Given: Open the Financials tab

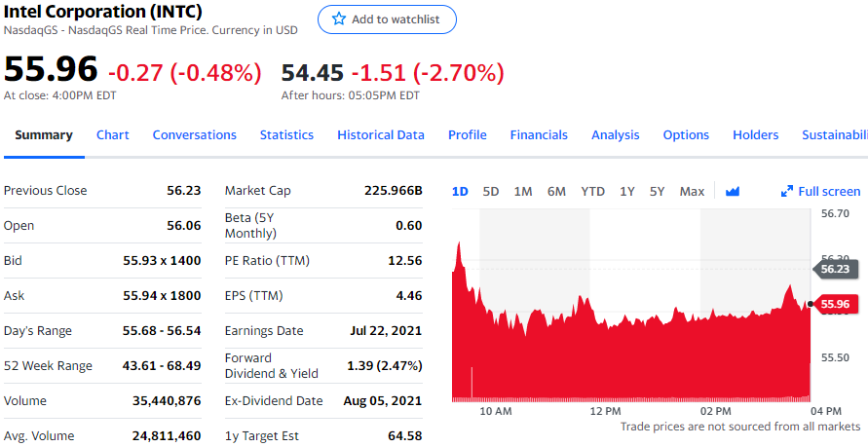Looking at the screenshot, I should coord(539,135).
